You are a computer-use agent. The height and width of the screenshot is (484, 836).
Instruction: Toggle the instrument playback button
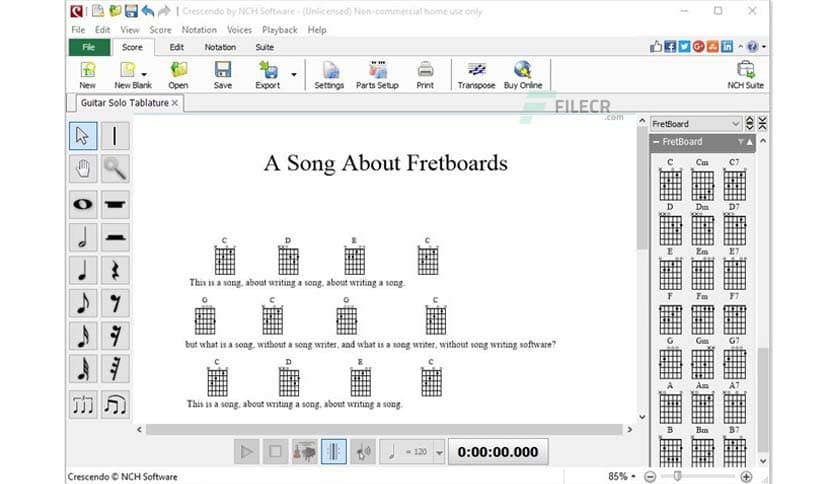tap(305, 452)
